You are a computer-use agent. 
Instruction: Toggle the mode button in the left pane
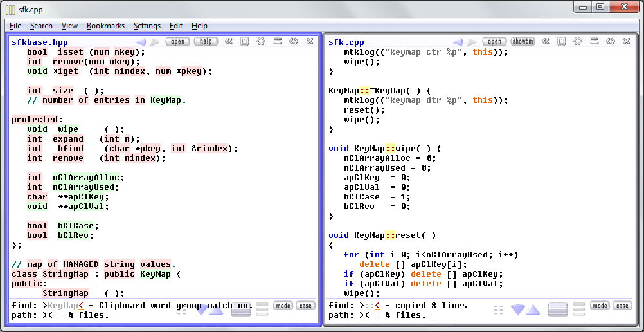tap(283, 306)
